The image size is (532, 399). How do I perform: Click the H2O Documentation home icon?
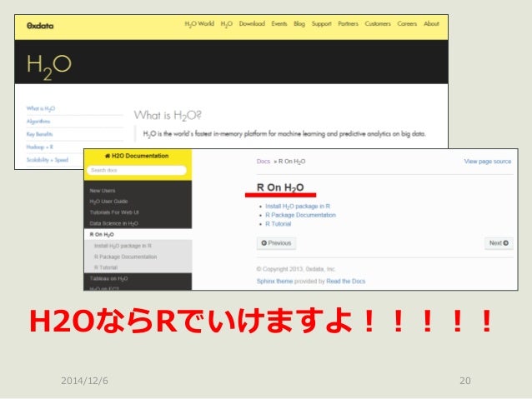pyautogui.click(x=108, y=156)
